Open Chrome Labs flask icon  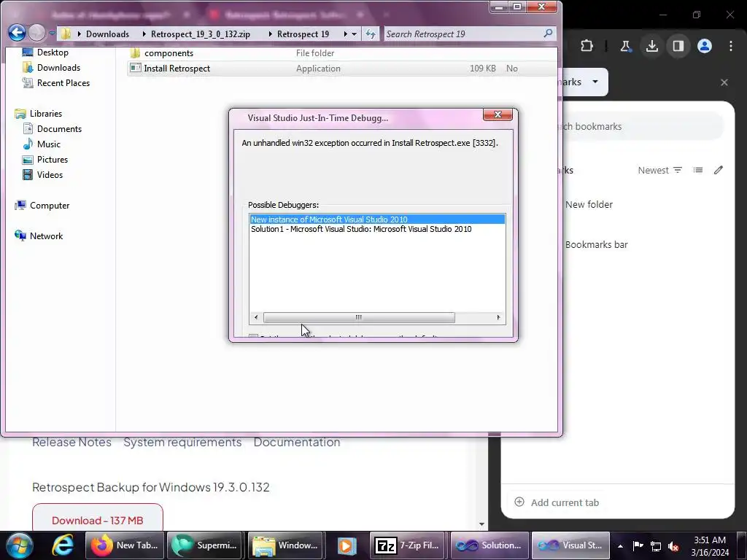point(625,46)
